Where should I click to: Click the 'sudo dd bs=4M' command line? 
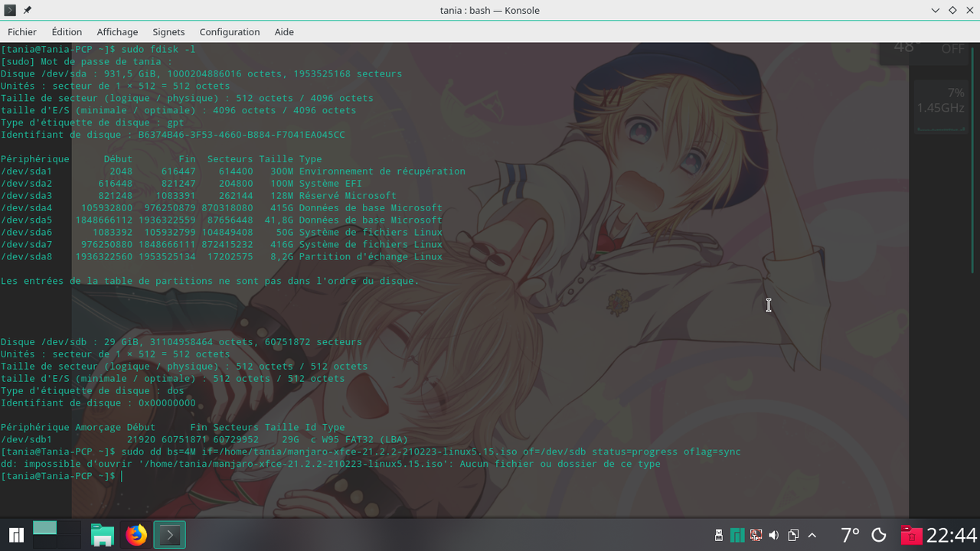371,452
